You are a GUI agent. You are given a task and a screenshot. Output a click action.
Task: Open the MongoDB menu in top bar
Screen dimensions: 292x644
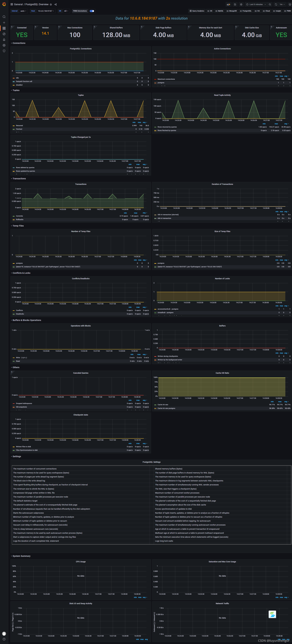[232, 11]
